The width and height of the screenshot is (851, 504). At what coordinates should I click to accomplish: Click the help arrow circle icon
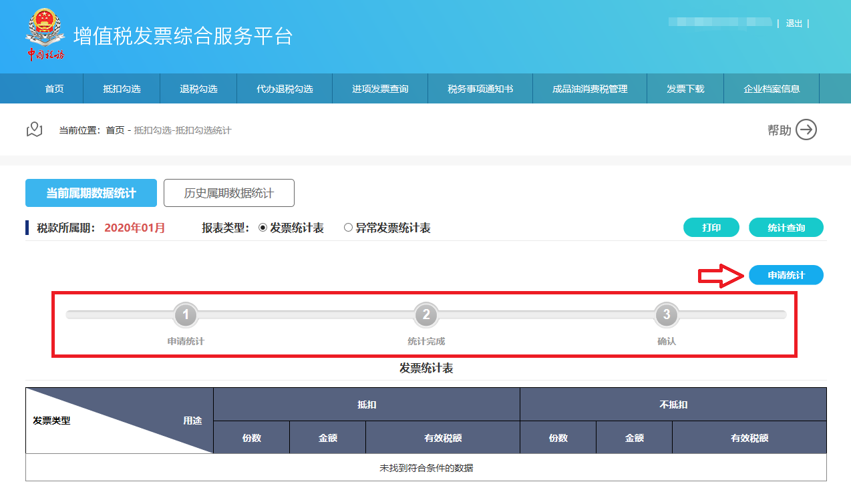tap(806, 130)
